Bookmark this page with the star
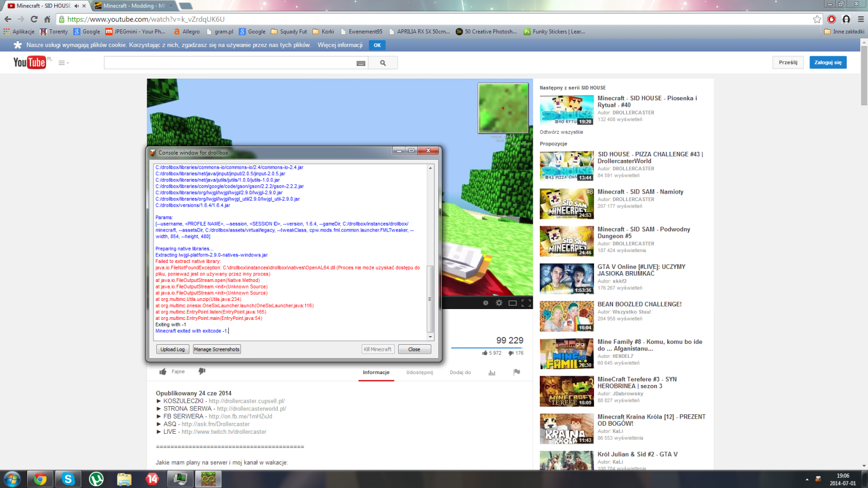The width and height of the screenshot is (868, 488). 817,19
